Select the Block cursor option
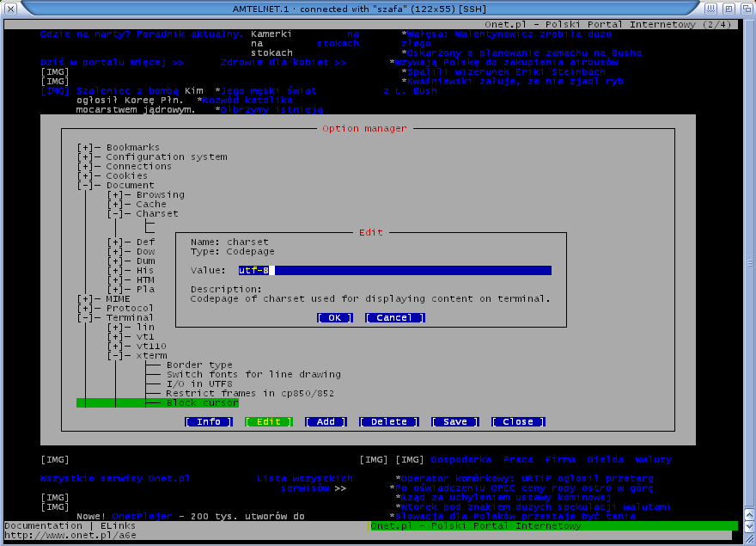Screen dimensions: 756x546 pyautogui.click(x=202, y=403)
